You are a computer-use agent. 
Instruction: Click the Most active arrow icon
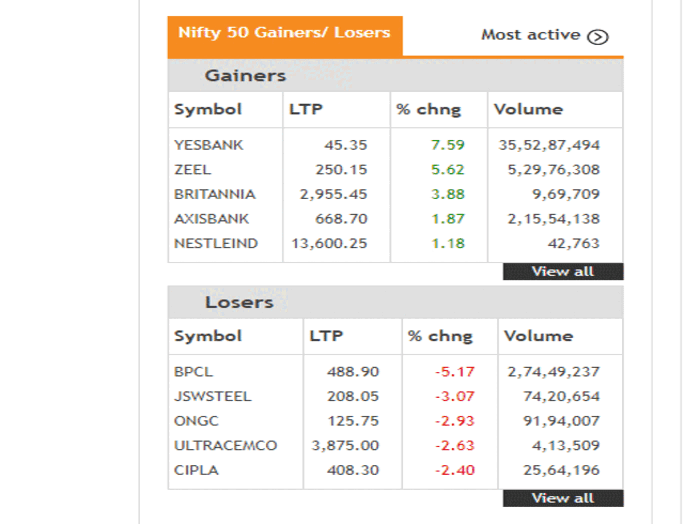pyautogui.click(x=598, y=36)
